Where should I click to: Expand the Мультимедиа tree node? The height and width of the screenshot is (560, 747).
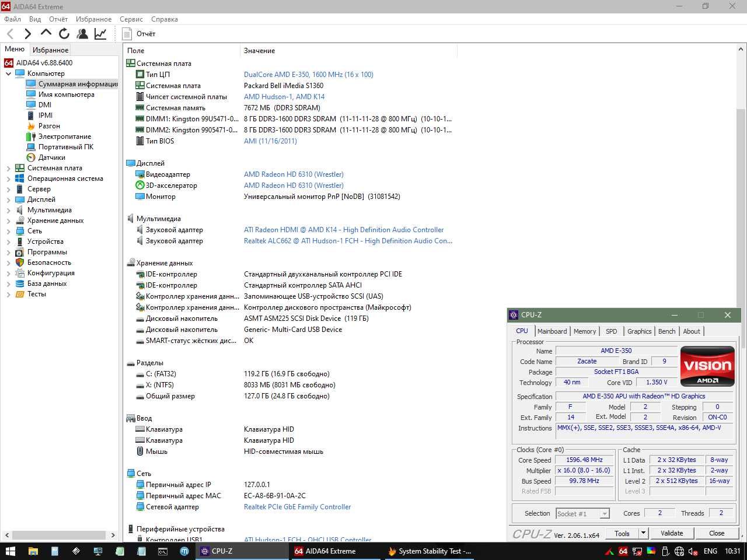point(8,210)
